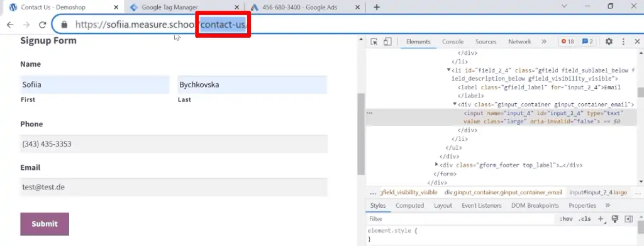Collapse the li field_2_4 node
Screen dimensions: 644x246
tap(449, 70)
